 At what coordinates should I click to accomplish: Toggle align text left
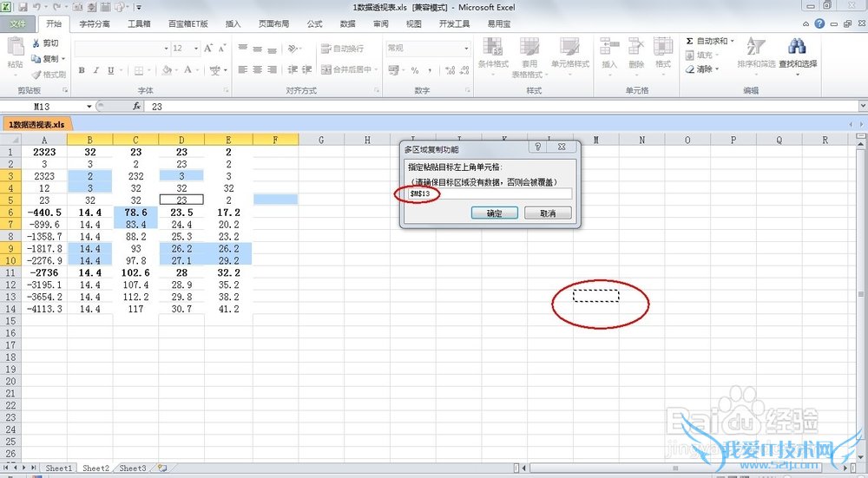(242, 69)
